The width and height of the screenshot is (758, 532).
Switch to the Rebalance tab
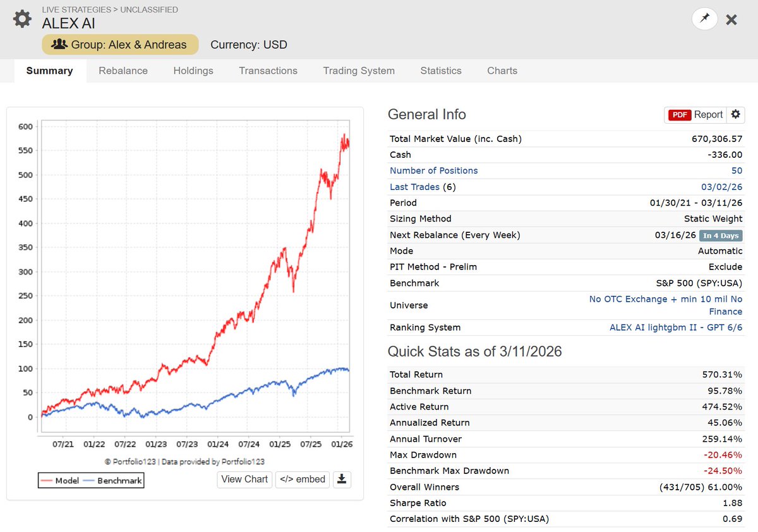[x=123, y=71]
